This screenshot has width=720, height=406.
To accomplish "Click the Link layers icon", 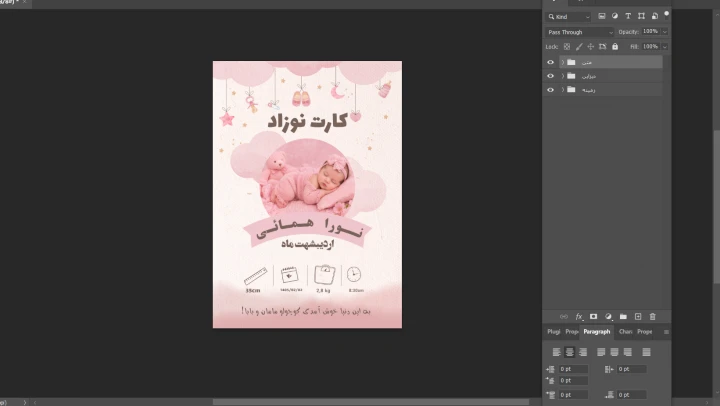I will (x=564, y=316).
